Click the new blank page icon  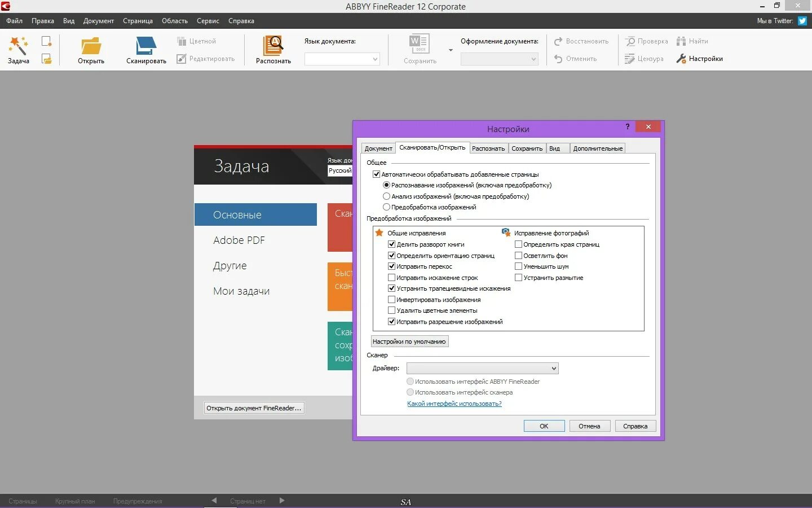coord(47,41)
